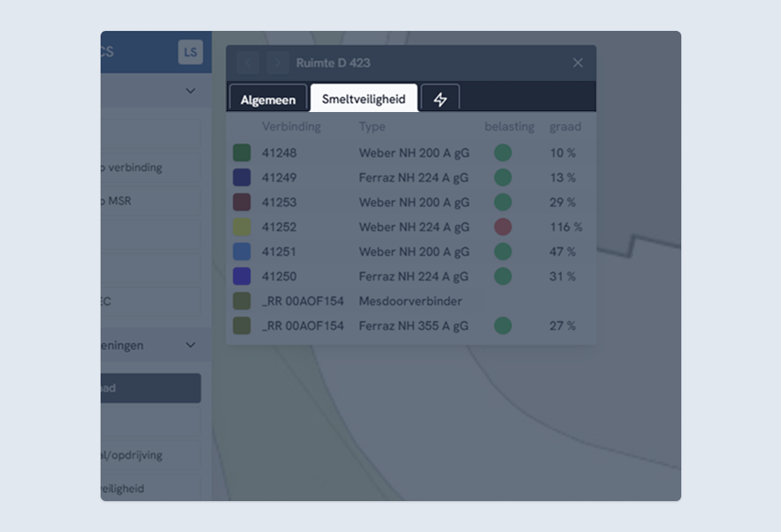This screenshot has width=781, height=532.
Task: Click the dark blue swatch for 41249
Action: [242, 177]
